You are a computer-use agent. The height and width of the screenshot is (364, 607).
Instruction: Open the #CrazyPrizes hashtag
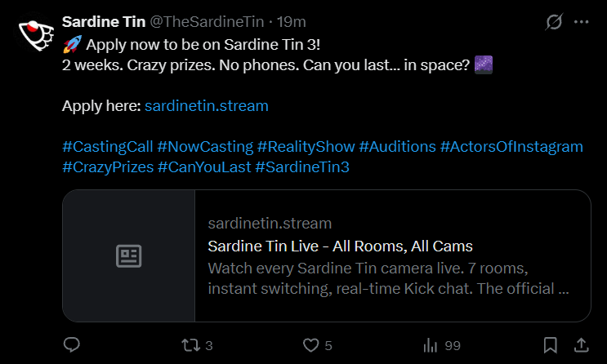(108, 167)
